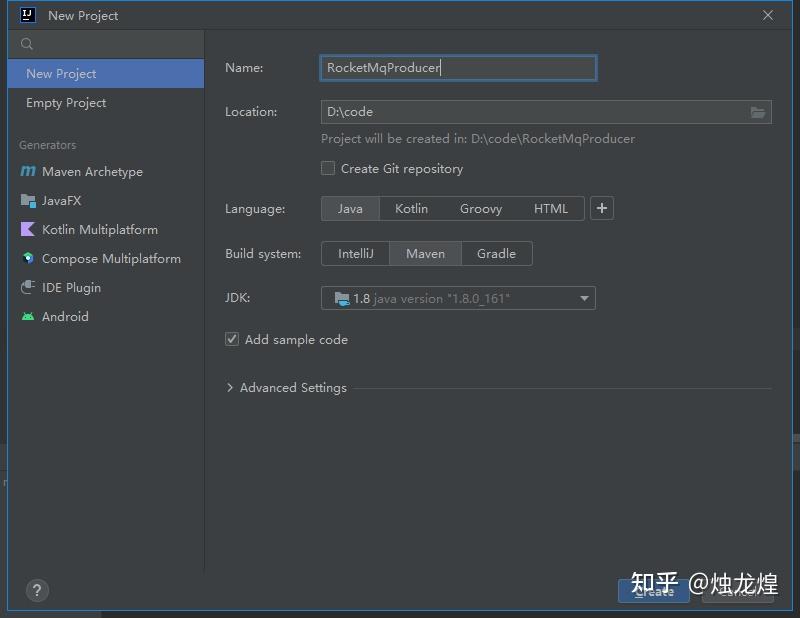
Task: Disable the Add sample code checkbox
Action: tap(231, 339)
